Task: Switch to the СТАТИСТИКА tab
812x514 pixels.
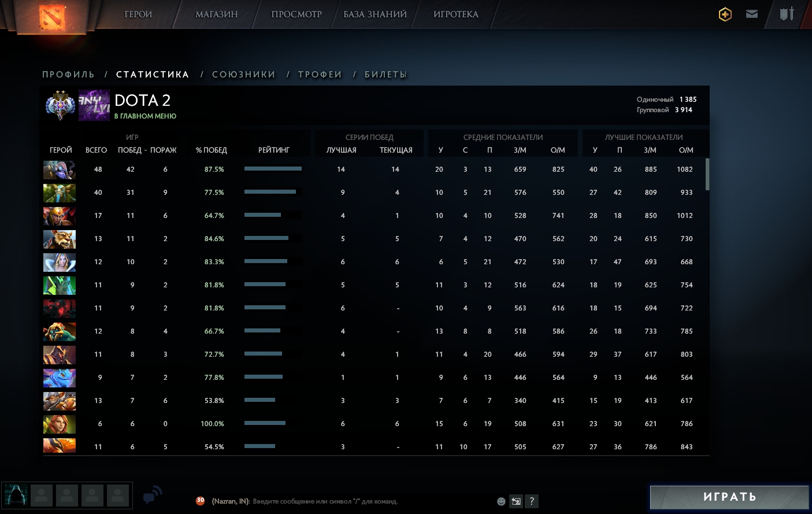Action: click(x=153, y=75)
